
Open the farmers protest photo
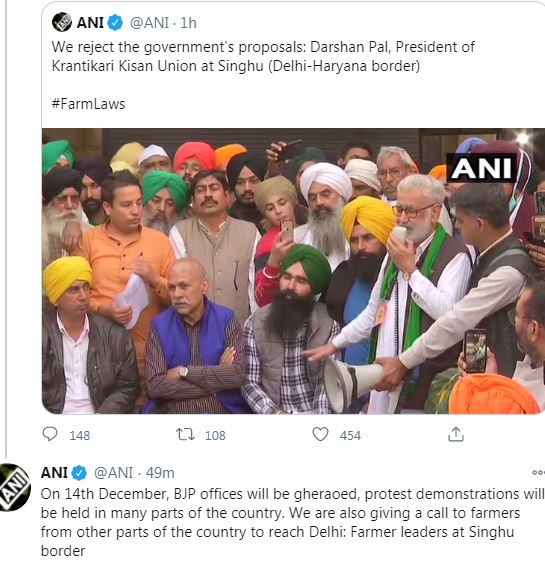(293, 271)
